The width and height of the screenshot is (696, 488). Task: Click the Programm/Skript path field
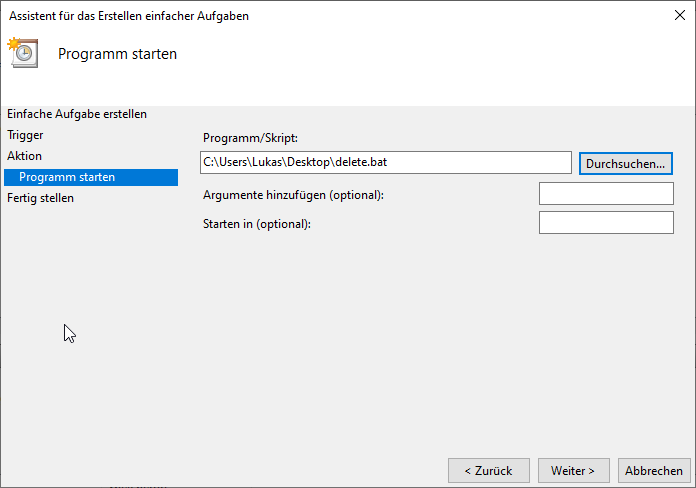385,162
